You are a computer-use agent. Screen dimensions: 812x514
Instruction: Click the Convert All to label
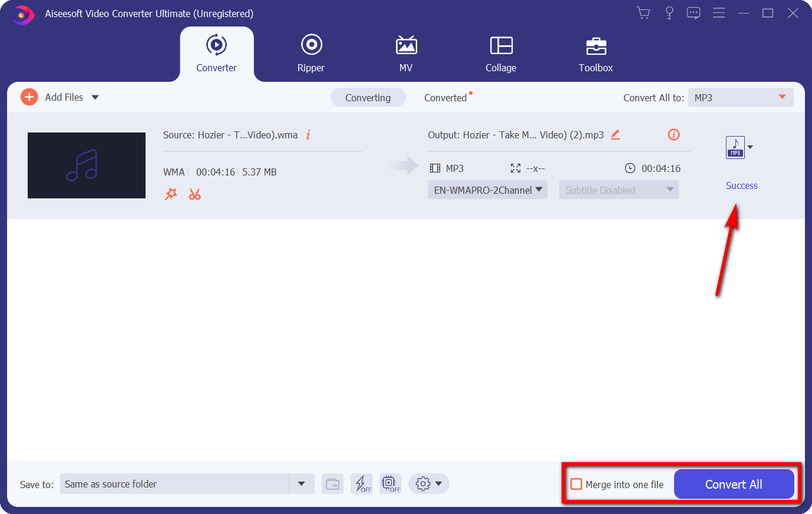653,98
